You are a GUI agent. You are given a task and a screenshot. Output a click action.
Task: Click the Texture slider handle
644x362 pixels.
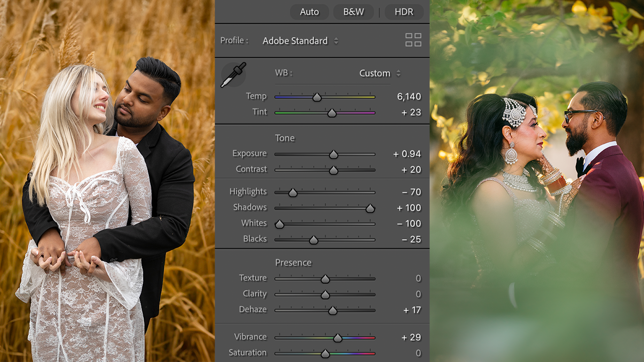click(x=325, y=279)
